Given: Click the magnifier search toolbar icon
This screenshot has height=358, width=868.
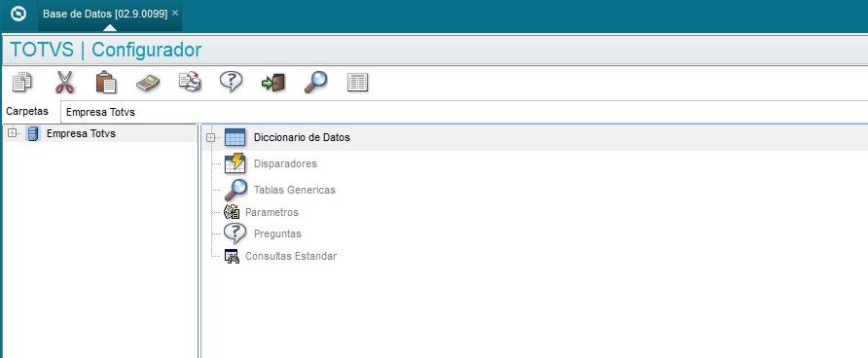Looking at the screenshot, I should (x=315, y=83).
